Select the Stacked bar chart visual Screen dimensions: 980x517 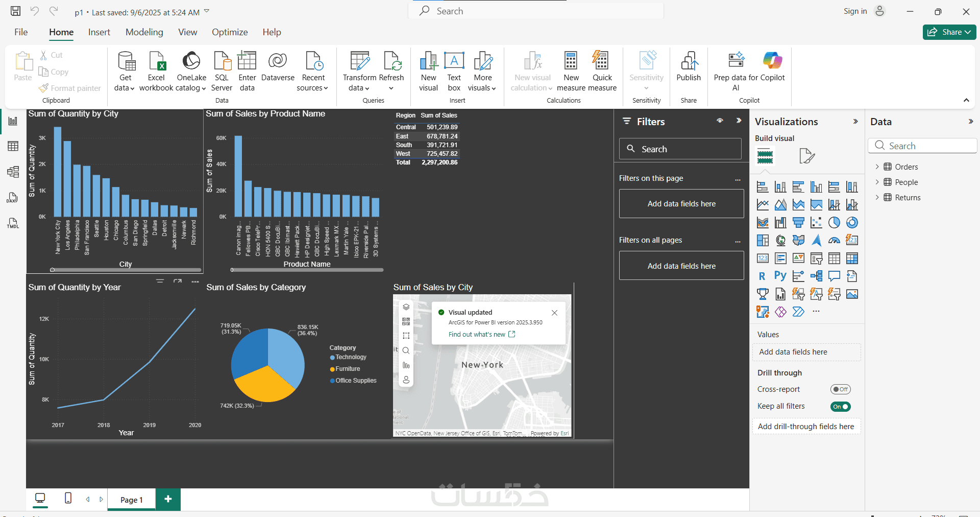click(763, 187)
